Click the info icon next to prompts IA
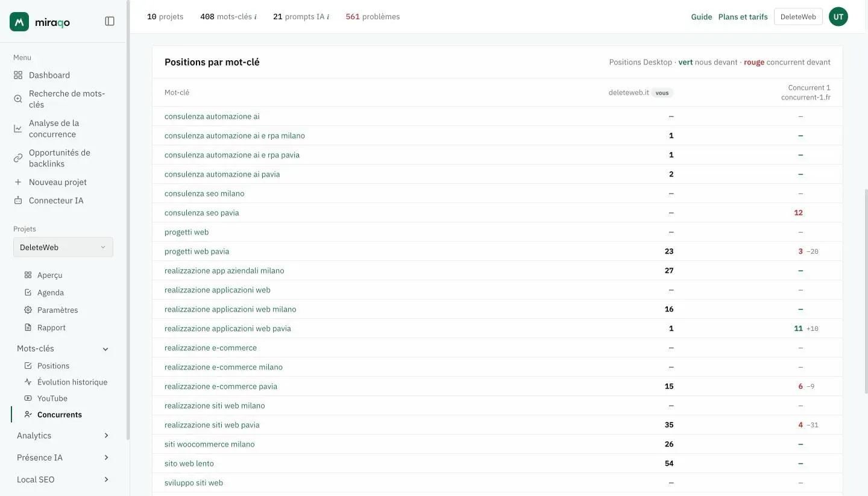 [x=328, y=17]
